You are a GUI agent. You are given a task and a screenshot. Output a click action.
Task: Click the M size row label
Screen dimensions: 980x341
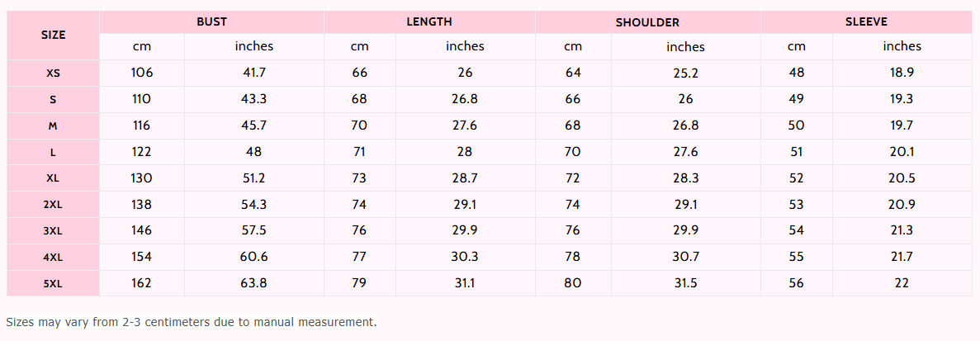point(53,126)
